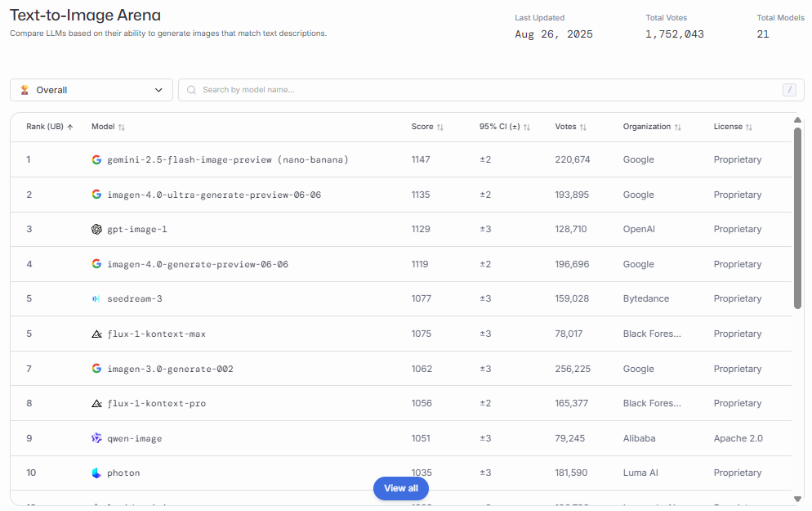
Task: Click the slash shortcut badge in search bar
Action: (x=789, y=90)
